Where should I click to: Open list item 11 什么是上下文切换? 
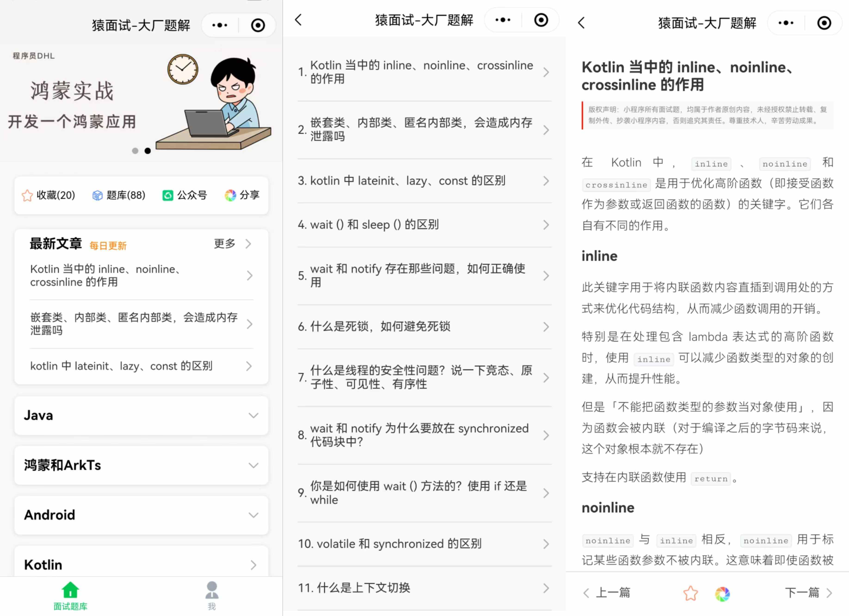click(x=424, y=588)
